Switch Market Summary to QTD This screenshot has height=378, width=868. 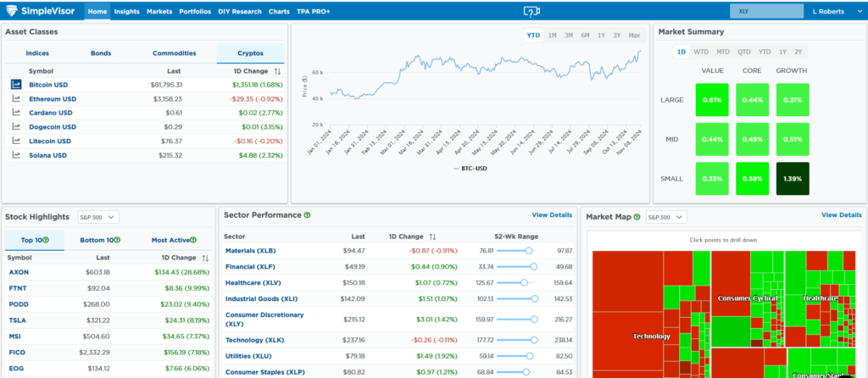[x=744, y=52]
